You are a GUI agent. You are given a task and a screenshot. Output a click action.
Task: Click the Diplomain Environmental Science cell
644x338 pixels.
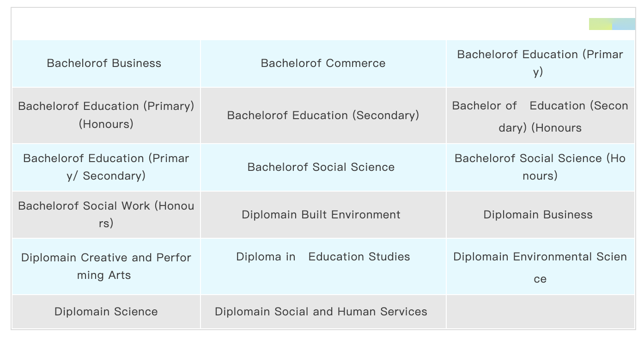pyautogui.click(x=540, y=267)
